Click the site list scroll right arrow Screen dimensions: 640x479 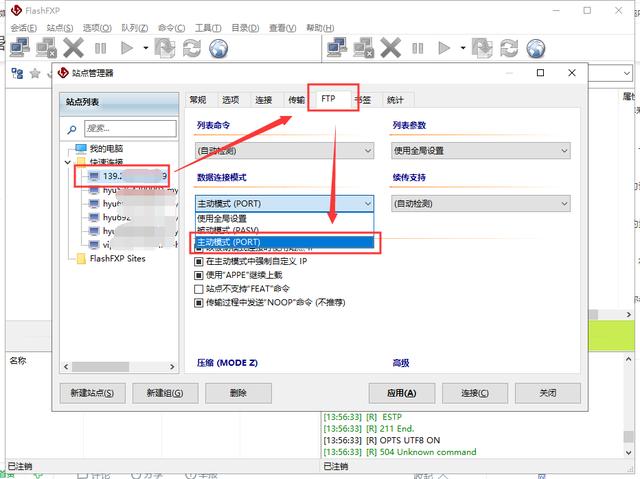coord(172,367)
